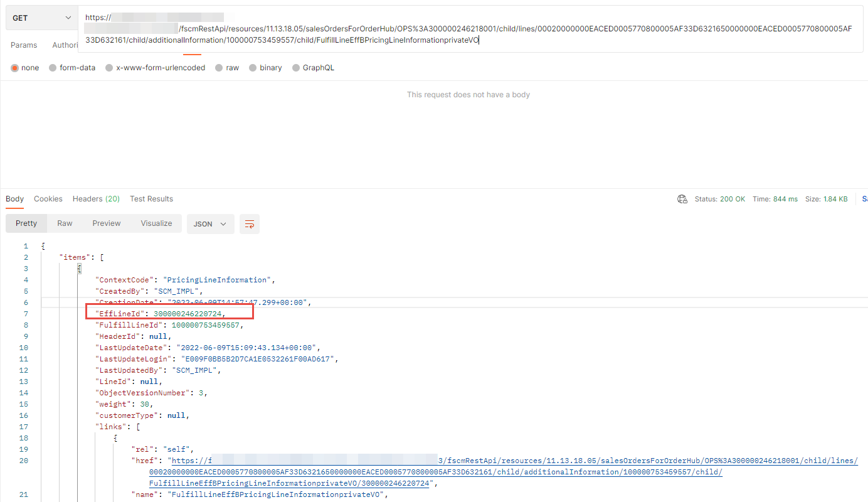Click the "ObjectVersionNumber" key

coord(142,393)
